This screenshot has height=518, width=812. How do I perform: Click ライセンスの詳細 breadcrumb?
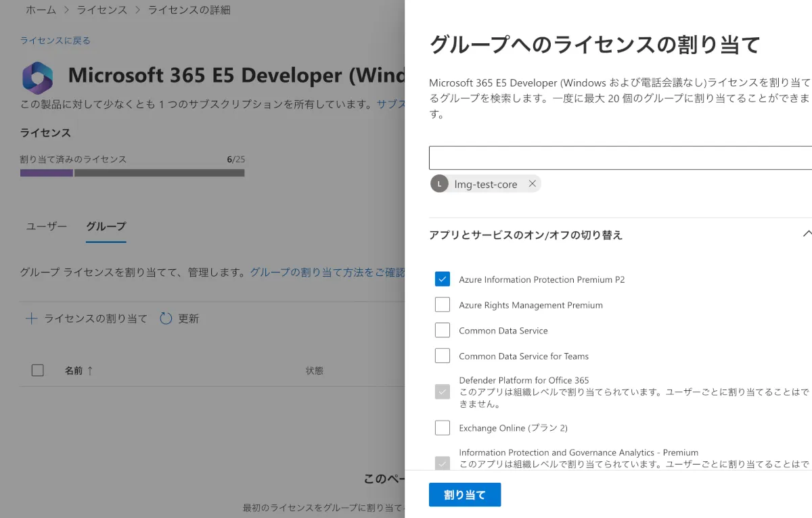click(x=189, y=10)
